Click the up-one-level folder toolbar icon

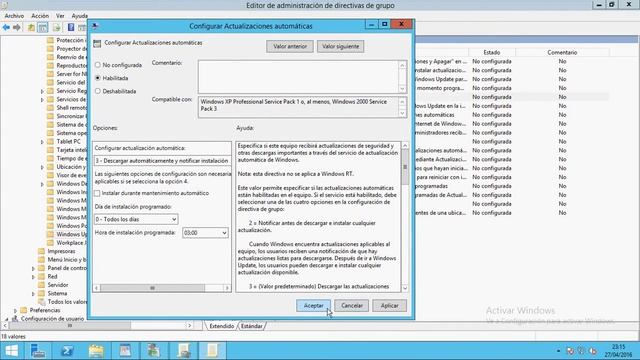click(31, 27)
